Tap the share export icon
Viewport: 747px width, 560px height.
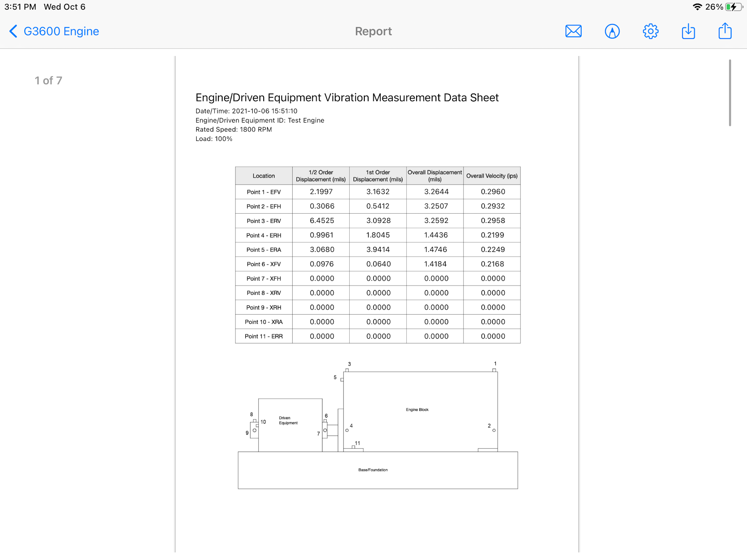725,31
